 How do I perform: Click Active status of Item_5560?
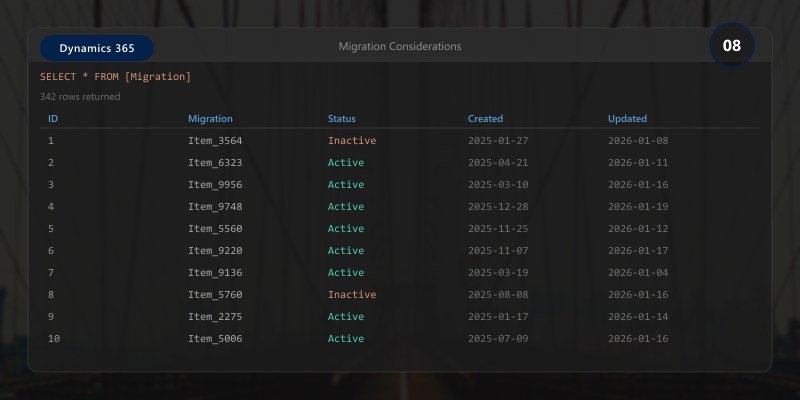[346, 228]
